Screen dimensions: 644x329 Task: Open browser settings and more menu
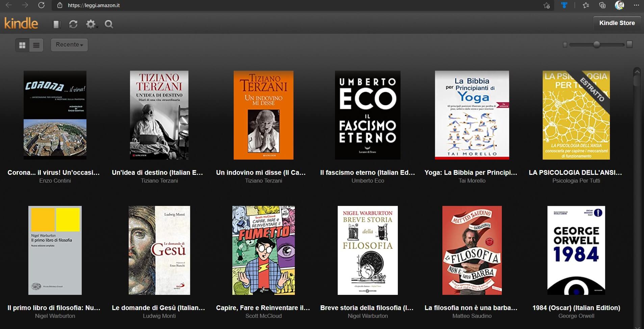click(x=636, y=5)
